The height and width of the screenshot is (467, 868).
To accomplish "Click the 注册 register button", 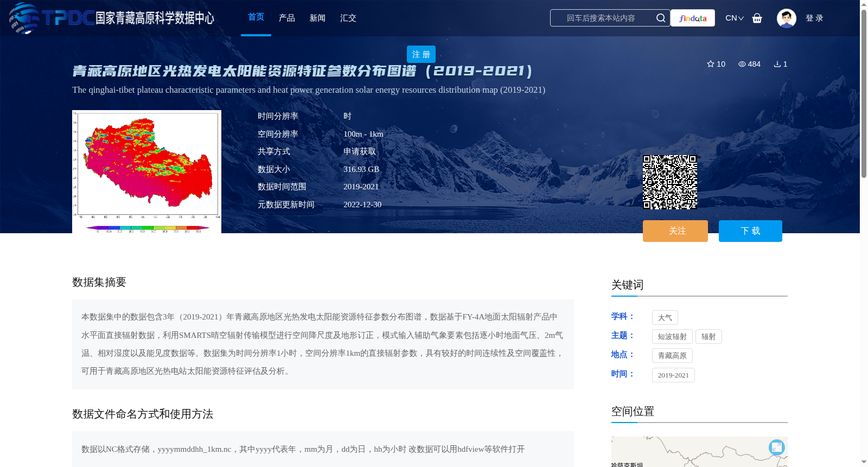I will pos(421,54).
